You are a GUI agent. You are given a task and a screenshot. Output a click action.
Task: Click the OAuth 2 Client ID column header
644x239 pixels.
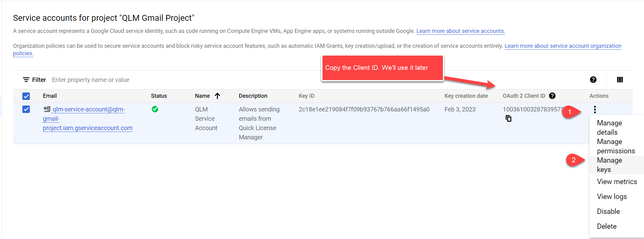point(524,96)
